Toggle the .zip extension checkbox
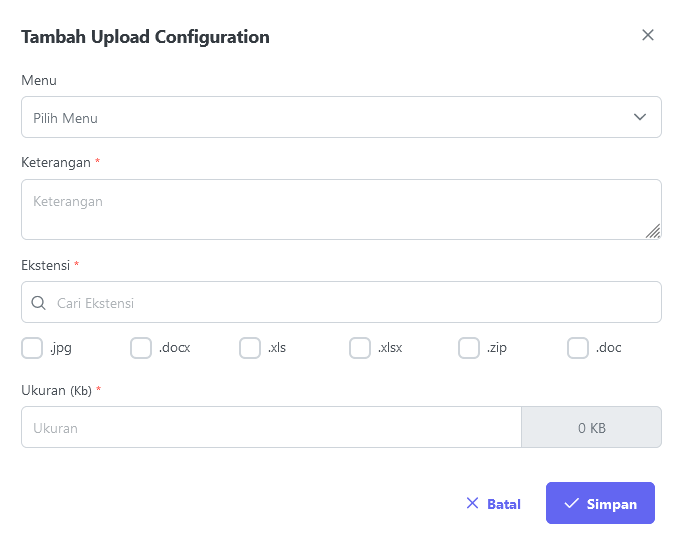The width and height of the screenshot is (683, 545). tap(469, 348)
